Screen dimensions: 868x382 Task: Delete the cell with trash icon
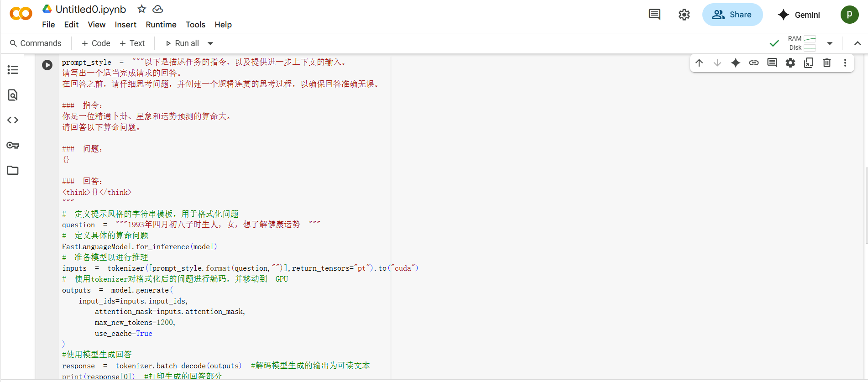tap(827, 63)
